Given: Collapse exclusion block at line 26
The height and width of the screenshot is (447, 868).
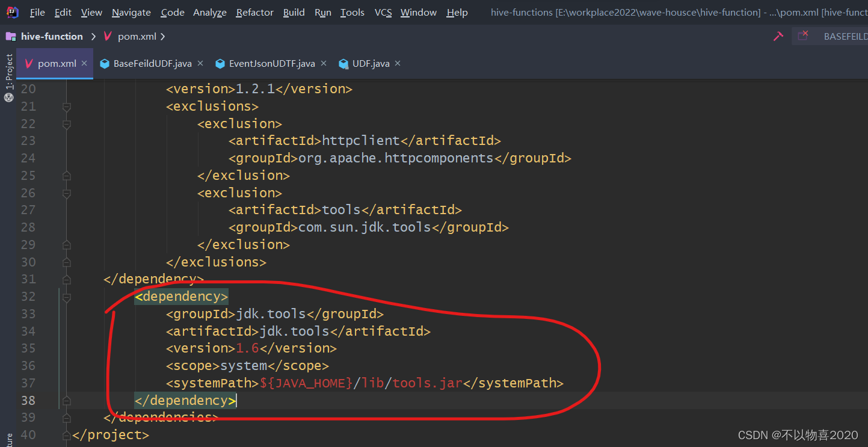Looking at the screenshot, I should point(67,194).
